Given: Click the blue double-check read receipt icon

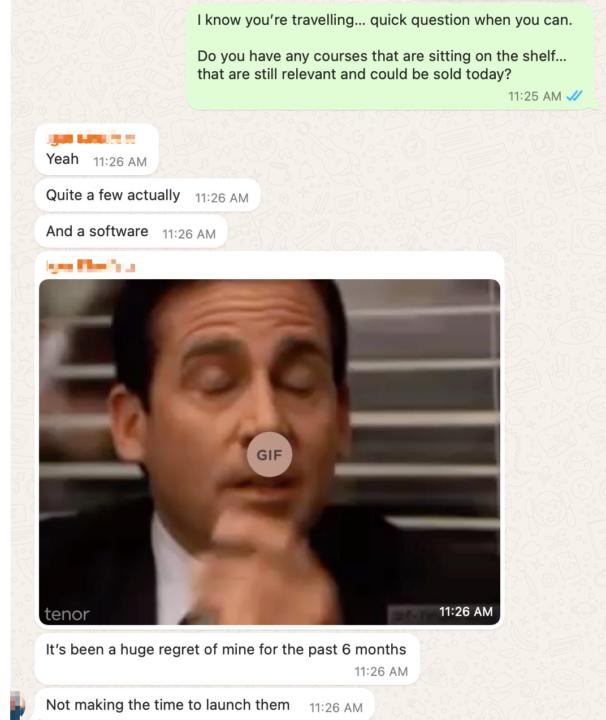Looking at the screenshot, I should pyautogui.click(x=574, y=96).
